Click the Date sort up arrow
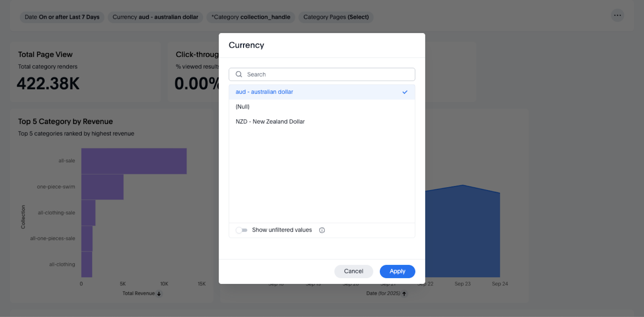The width and height of the screenshot is (644, 317). (x=404, y=294)
